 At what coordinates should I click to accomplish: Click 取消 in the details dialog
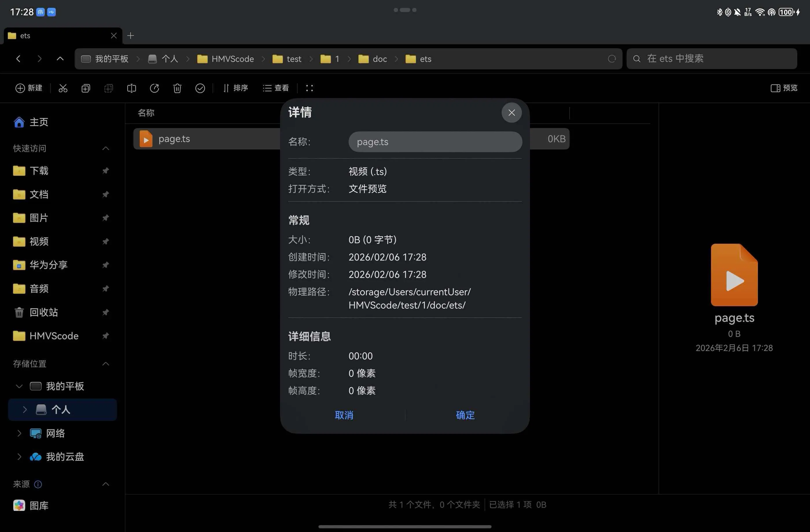coord(344,415)
